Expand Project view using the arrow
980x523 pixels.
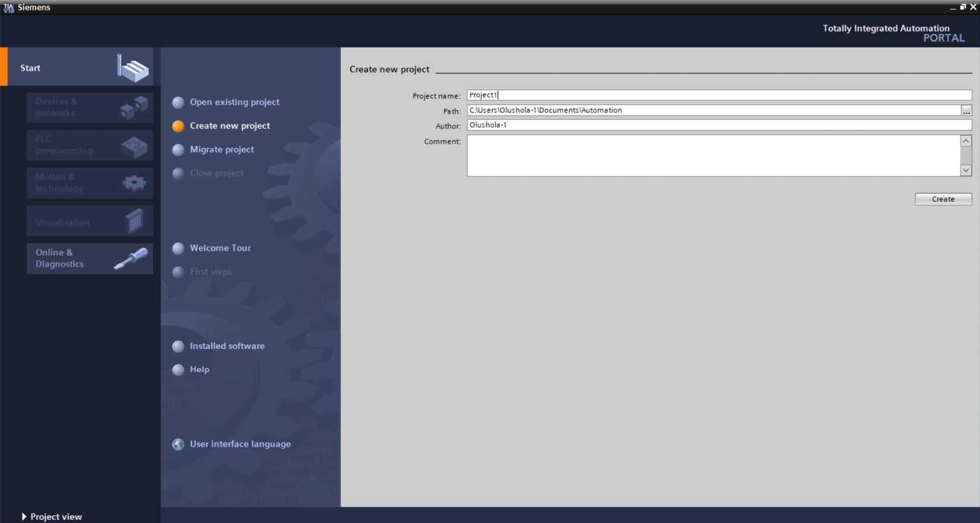pyautogui.click(x=24, y=517)
